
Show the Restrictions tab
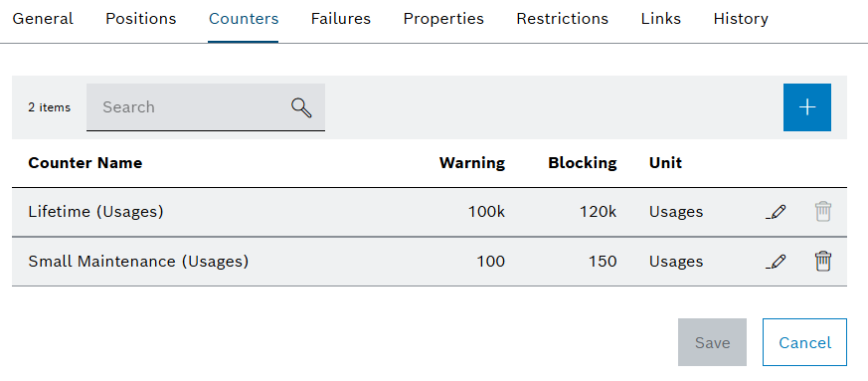point(562,19)
